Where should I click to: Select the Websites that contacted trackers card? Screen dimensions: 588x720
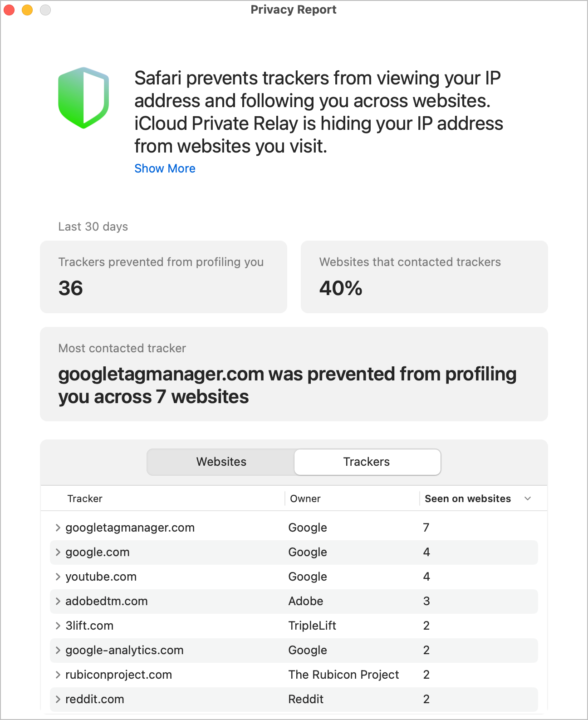pyautogui.click(x=424, y=277)
